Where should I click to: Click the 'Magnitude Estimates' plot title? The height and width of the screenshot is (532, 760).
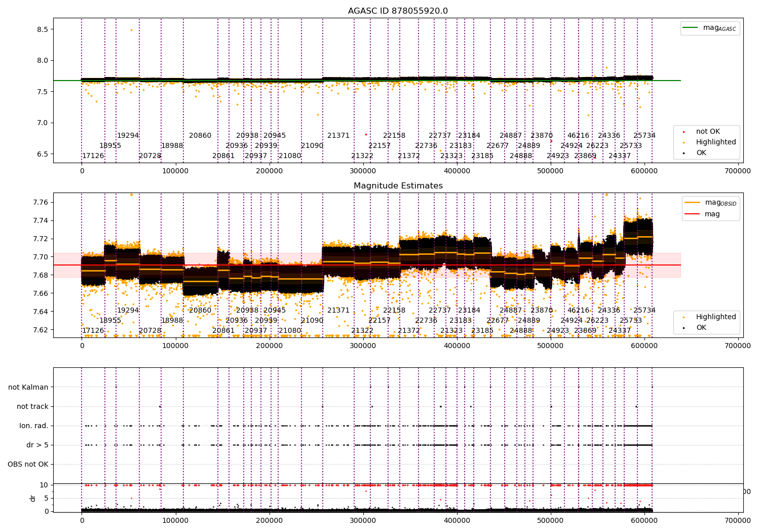pos(398,186)
